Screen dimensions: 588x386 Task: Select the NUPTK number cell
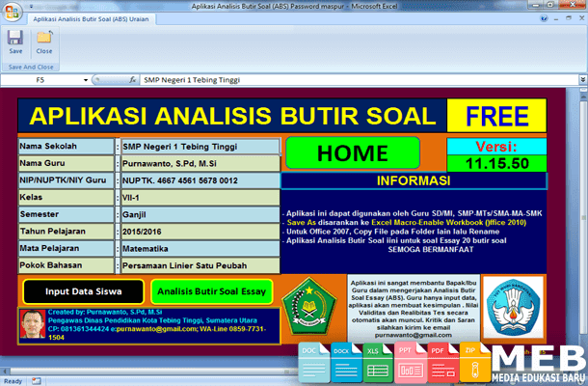(x=200, y=180)
